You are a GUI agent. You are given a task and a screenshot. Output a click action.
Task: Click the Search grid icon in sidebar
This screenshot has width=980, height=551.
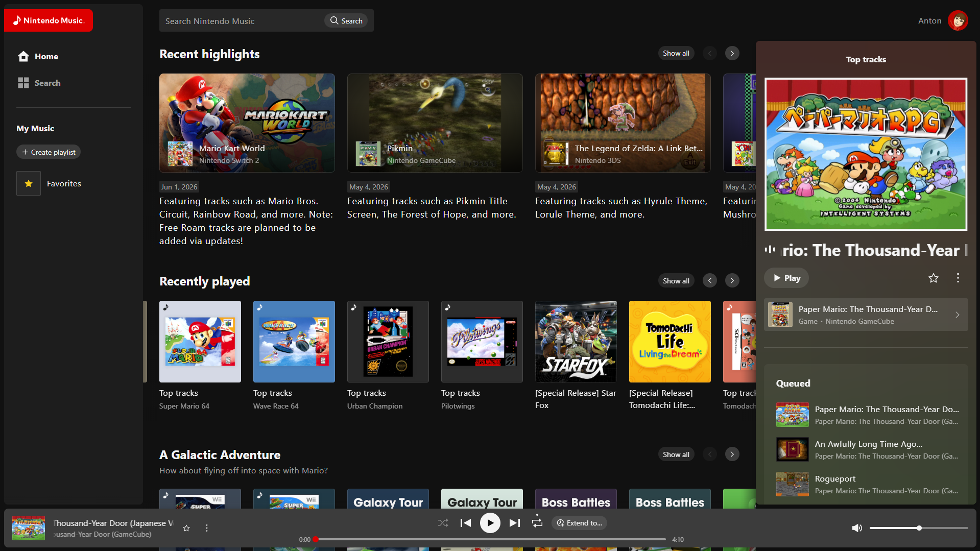pos(23,83)
